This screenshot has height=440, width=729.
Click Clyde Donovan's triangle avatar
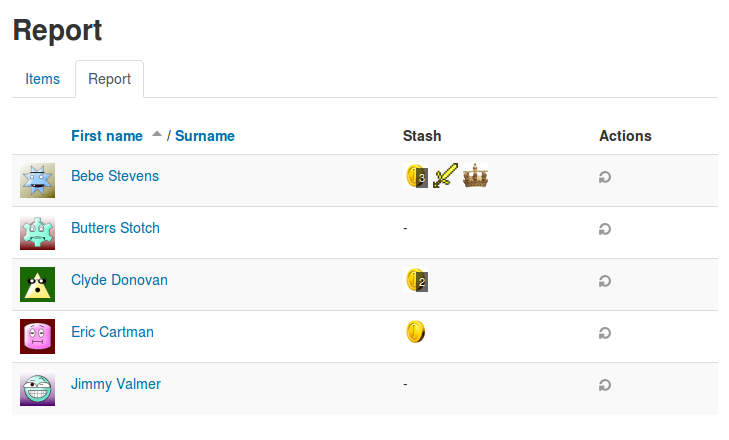37,284
